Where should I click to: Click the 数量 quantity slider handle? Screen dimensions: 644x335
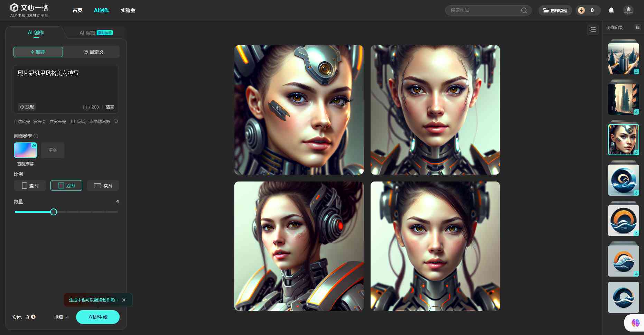coord(54,212)
